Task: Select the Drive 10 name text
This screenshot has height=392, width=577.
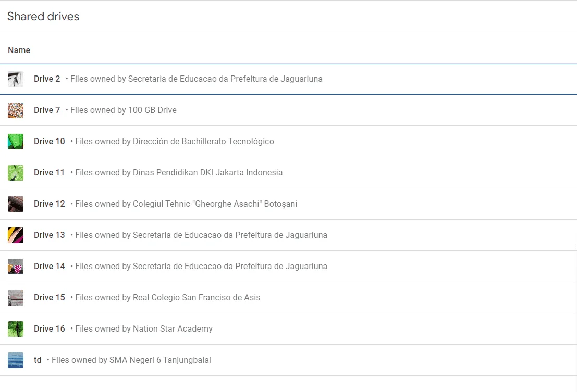Action: point(50,142)
